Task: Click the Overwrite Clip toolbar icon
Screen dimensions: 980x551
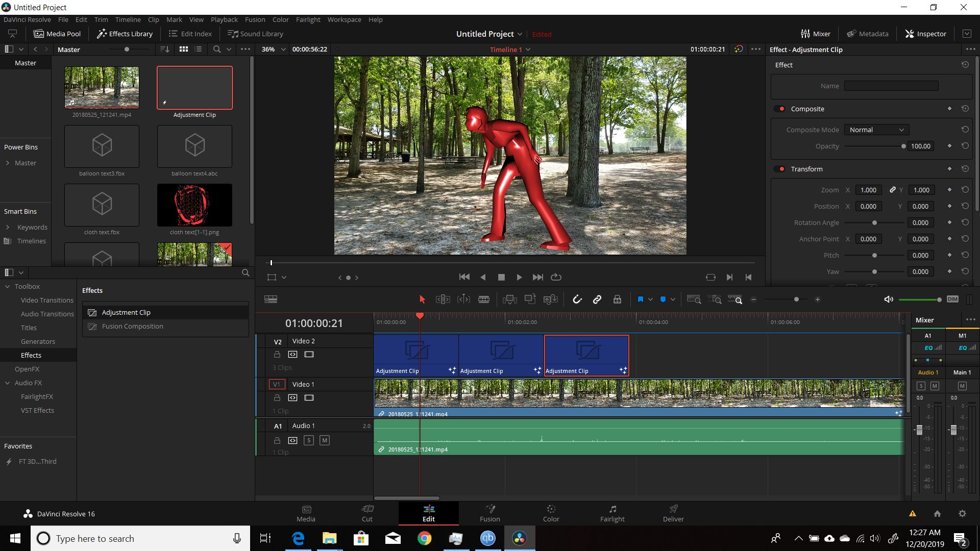Action: click(x=530, y=299)
